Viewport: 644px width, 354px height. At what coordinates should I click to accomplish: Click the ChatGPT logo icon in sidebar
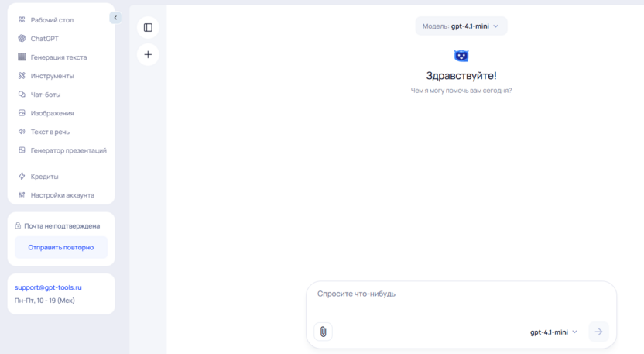click(22, 38)
